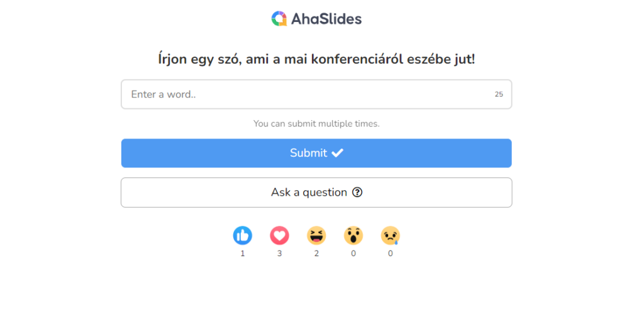Submit the word with the blue button
This screenshot has height=333, width=644.
click(x=316, y=153)
